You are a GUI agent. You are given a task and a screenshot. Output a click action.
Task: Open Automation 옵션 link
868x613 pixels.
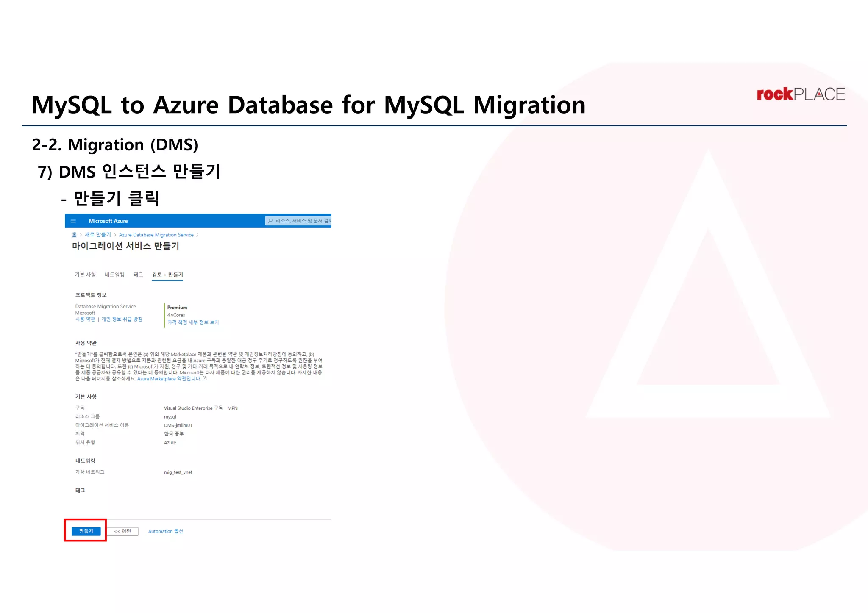pos(165,531)
